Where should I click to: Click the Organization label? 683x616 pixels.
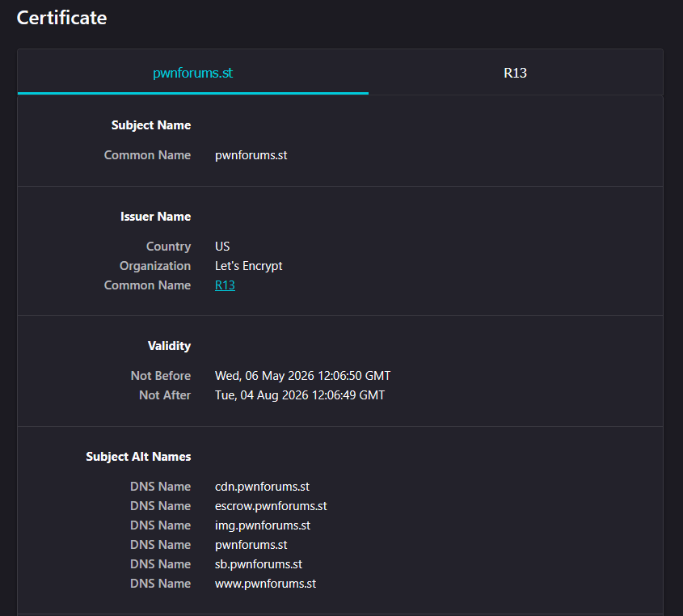click(x=155, y=266)
